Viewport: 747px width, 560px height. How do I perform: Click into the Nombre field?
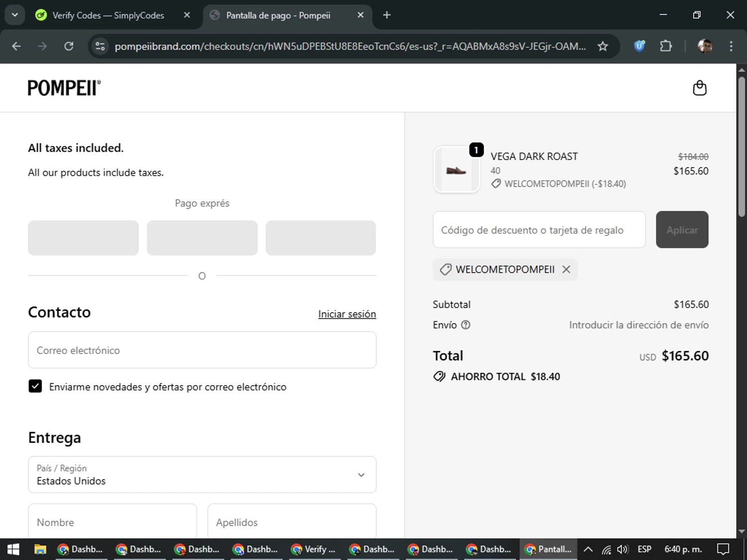point(113,521)
